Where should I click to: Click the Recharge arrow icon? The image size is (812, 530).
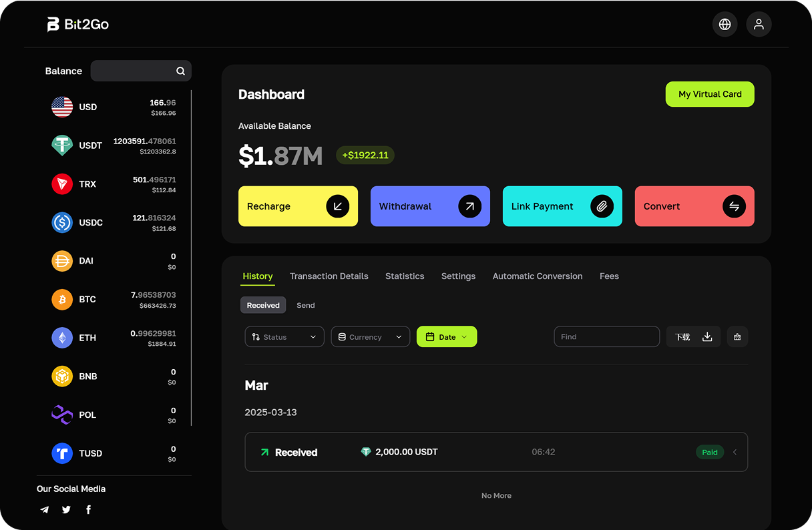[338, 206]
